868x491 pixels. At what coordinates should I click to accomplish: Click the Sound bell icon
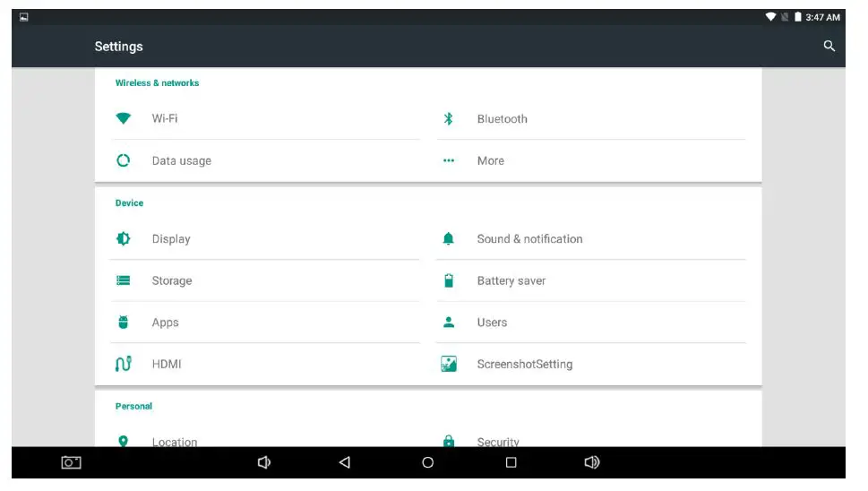click(449, 238)
